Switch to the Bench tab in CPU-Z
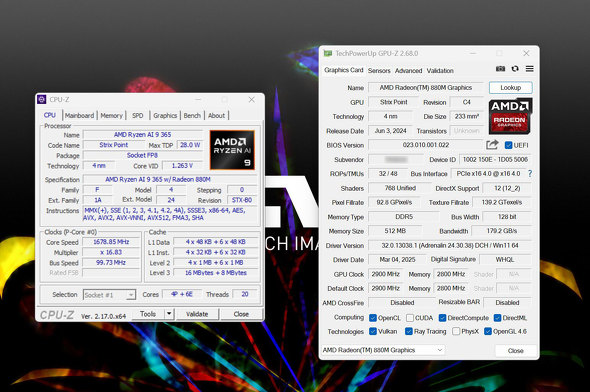This screenshot has height=392, width=590. pyautogui.click(x=192, y=115)
